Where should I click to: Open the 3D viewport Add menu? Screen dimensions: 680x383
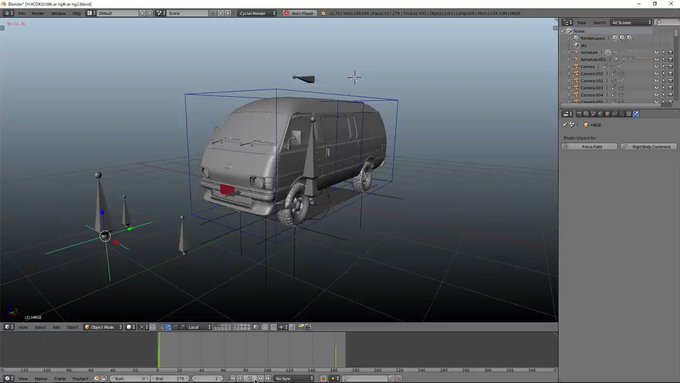point(56,327)
